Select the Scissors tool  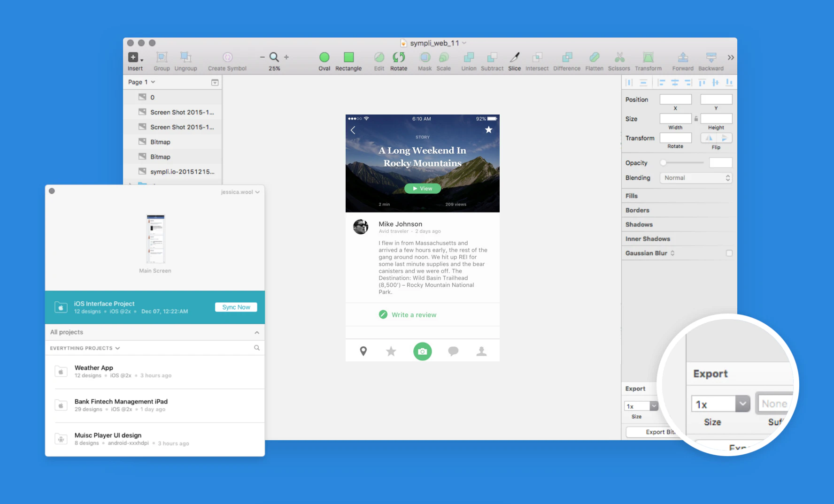click(619, 57)
